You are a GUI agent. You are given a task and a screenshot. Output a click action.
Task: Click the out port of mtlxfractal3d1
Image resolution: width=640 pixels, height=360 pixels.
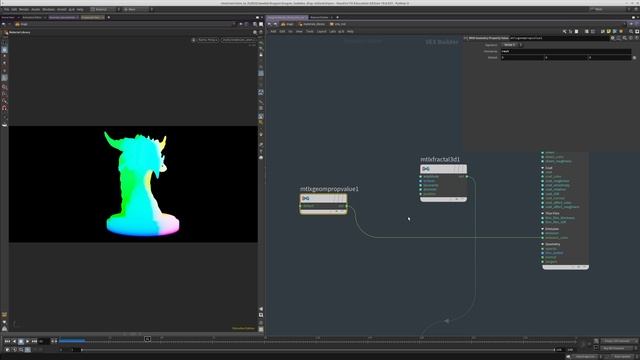(467, 177)
